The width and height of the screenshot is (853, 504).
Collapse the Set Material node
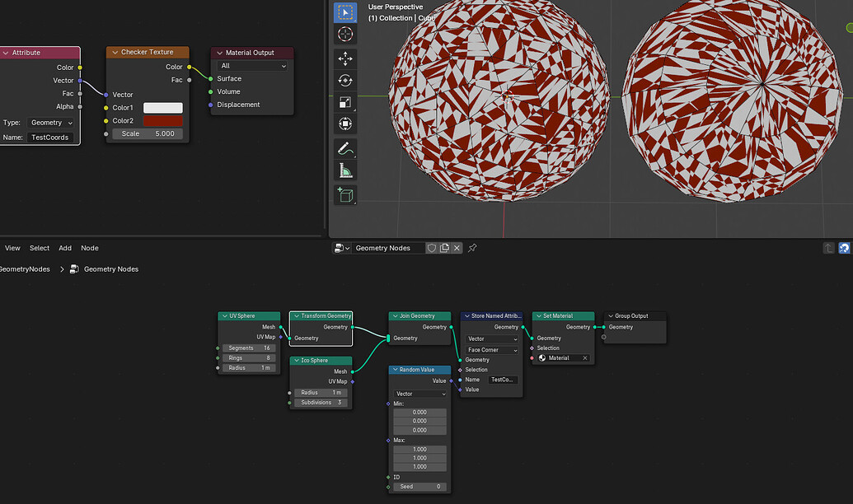click(x=538, y=316)
